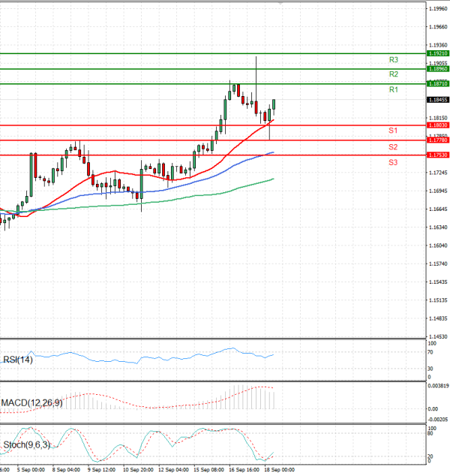Click the 16 Sep 16:00 time label
The height and width of the screenshot is (476, 450).
click(244, 470)
